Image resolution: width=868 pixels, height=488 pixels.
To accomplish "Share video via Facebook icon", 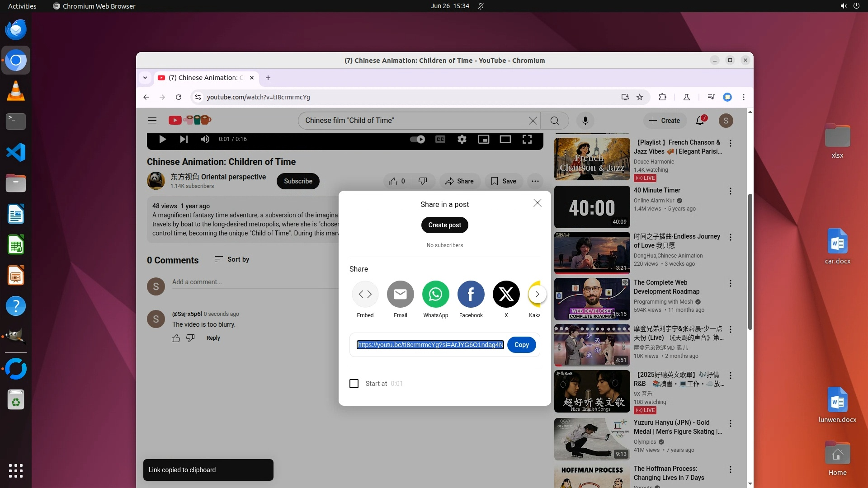I will 471,294.
